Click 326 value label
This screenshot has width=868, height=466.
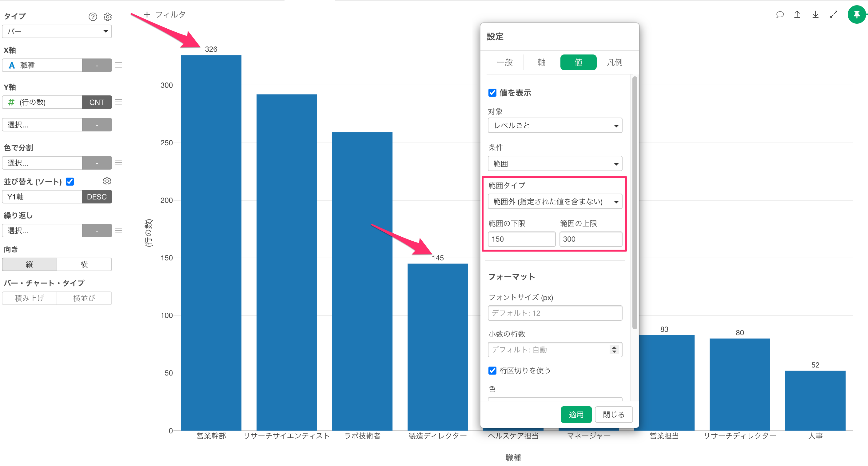pyautogui.click(x=211, y=49)
